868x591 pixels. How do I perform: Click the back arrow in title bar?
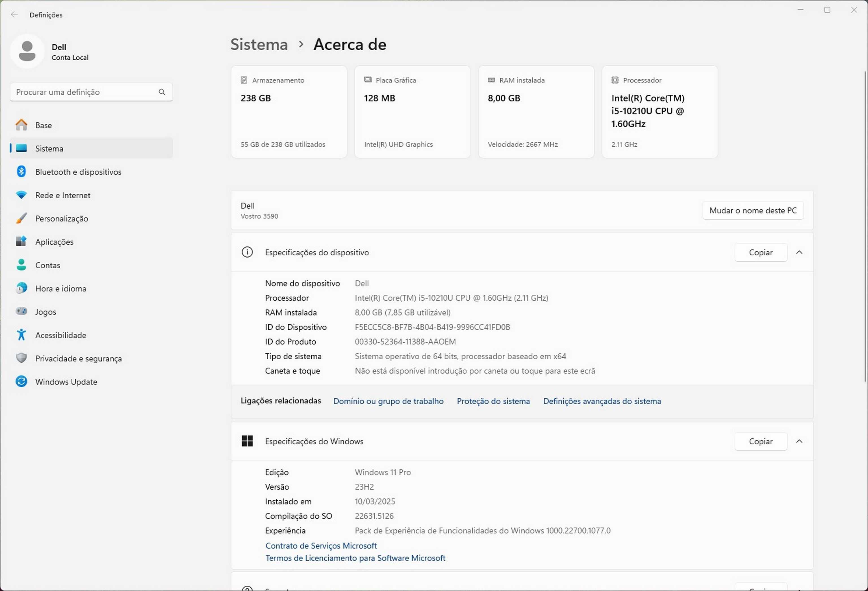point(14,15)
